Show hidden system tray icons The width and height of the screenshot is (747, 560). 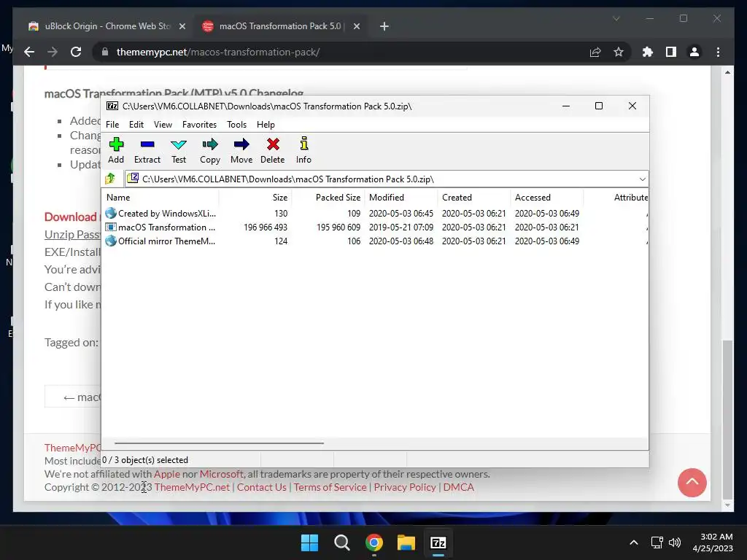coord(634,542)
